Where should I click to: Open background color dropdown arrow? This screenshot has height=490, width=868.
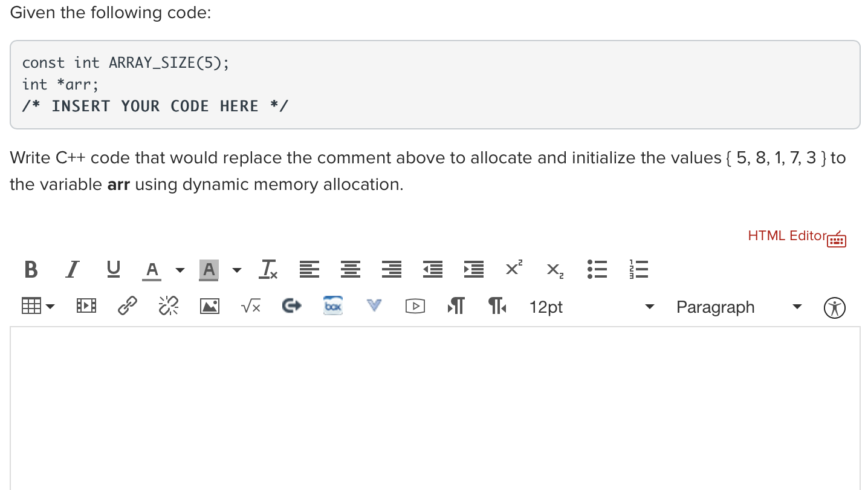236,270
